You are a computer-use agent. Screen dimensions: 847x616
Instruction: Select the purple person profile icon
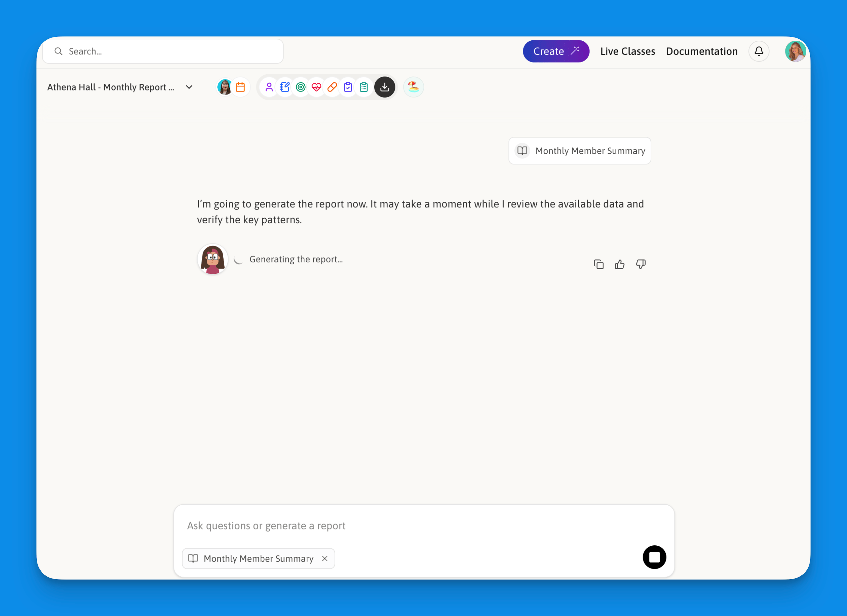269,87
